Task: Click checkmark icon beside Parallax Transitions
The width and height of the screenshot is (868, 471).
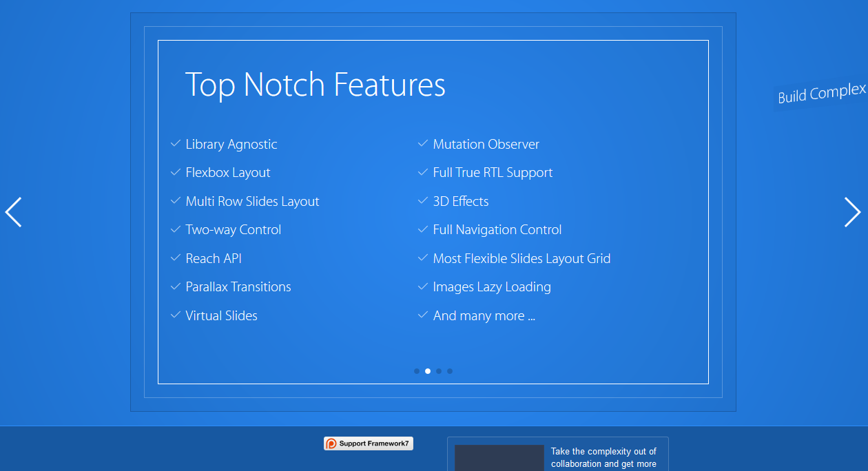Action: (176, 286)
